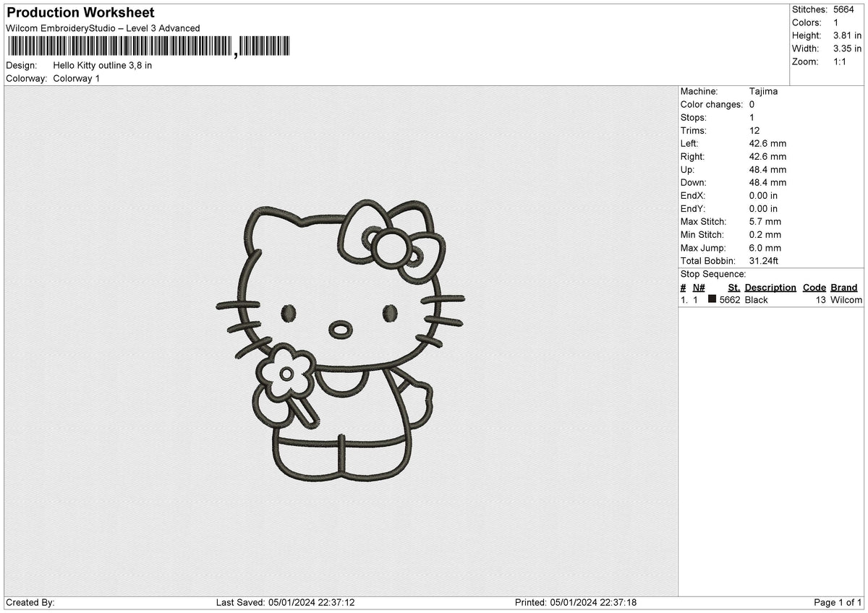Click the "Colorway:" label

[x=27, y=78]
